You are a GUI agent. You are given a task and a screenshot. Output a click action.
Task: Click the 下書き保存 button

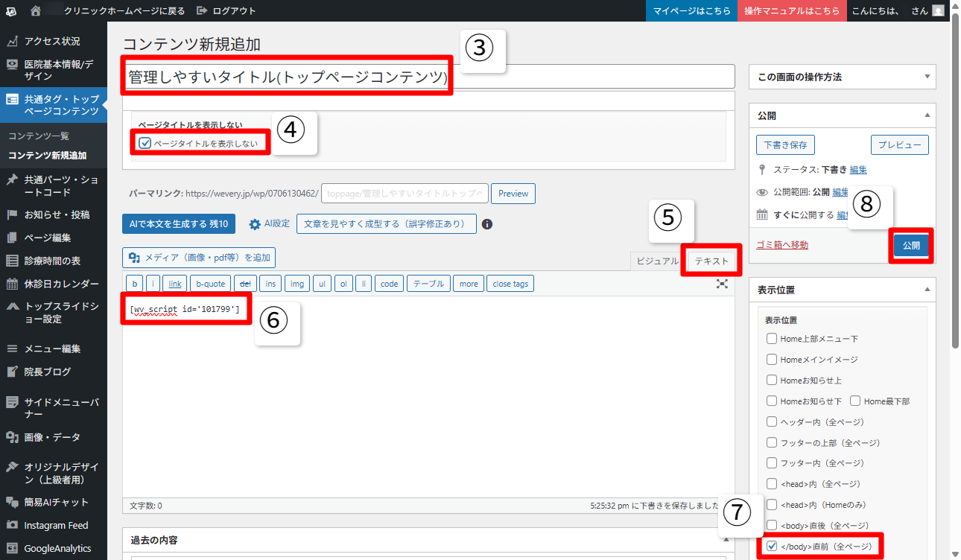point(785,144)
